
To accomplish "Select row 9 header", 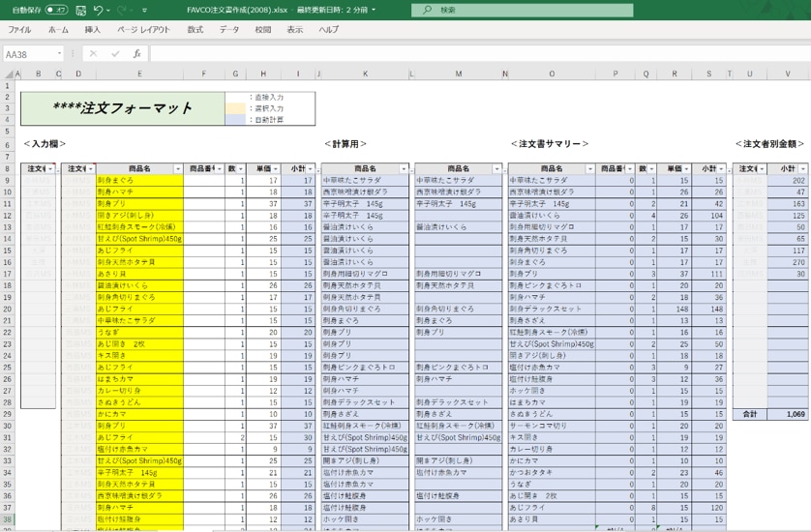I will point(7,181).
